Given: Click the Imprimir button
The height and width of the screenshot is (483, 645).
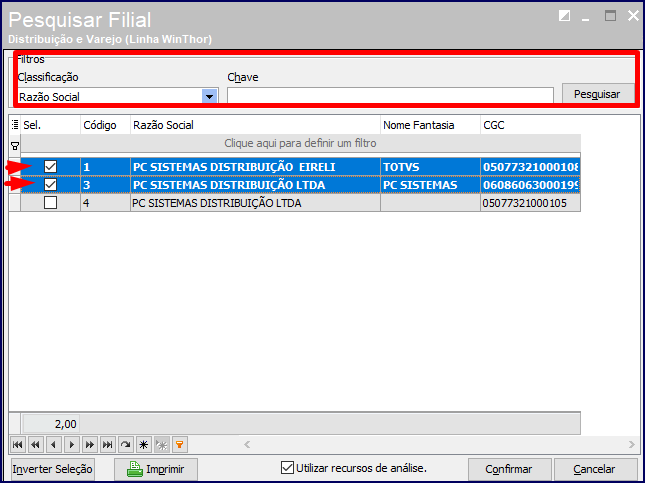Looking at the screenshot, I should (x=156, y=469).
